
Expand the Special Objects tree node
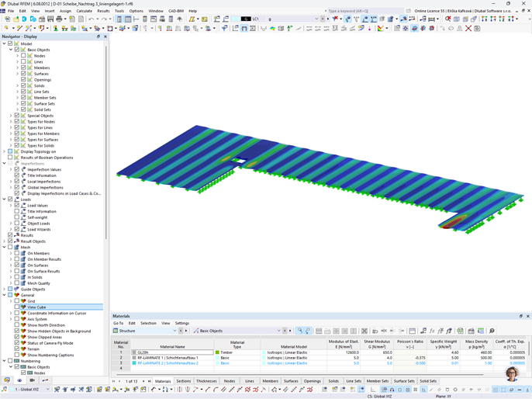11,116
